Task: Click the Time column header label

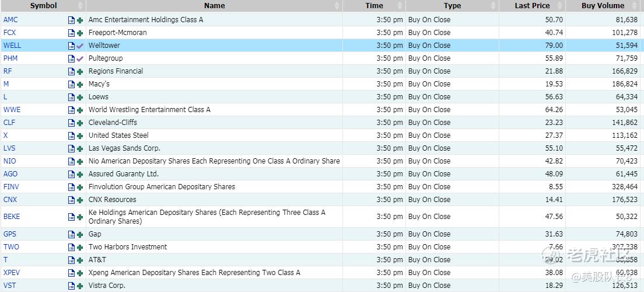Action: tap(374, 6)
